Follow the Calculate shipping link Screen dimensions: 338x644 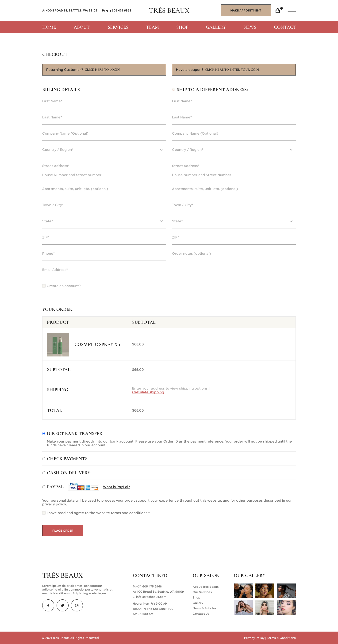pyautogui.click(x=148, y=392)
